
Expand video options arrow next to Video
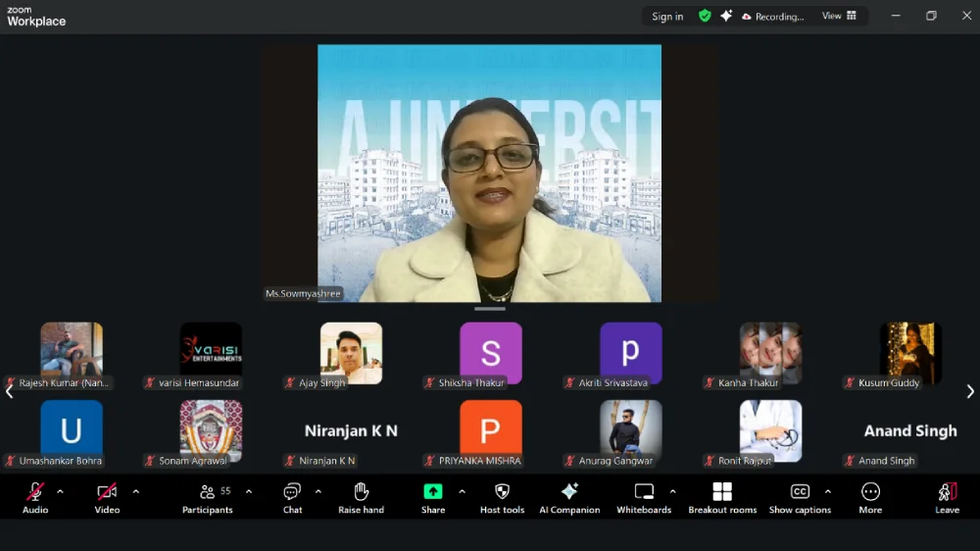point(135,491)
